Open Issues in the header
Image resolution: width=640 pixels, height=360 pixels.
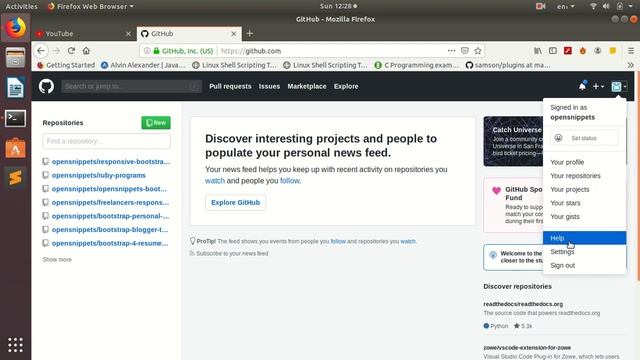click(x=269, y=86)
